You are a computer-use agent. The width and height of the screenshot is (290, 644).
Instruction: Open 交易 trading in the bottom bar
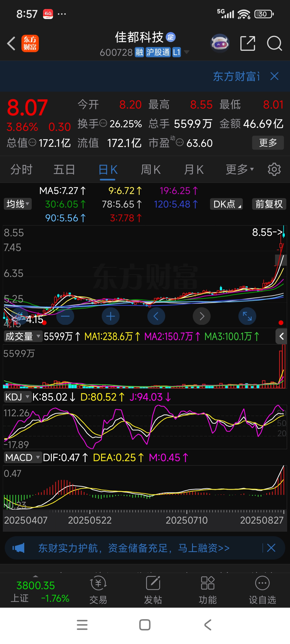98,590
